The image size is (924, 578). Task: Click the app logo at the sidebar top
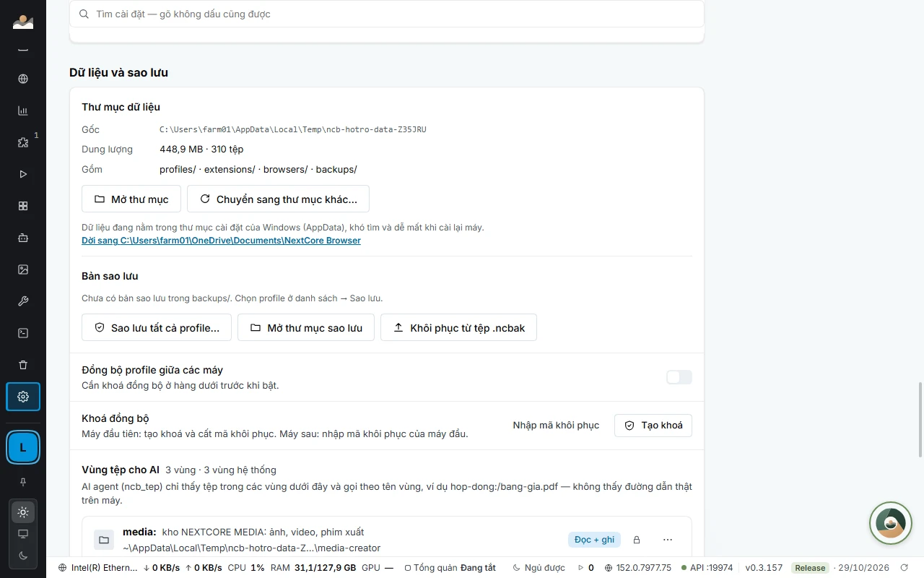coord(23,22)
